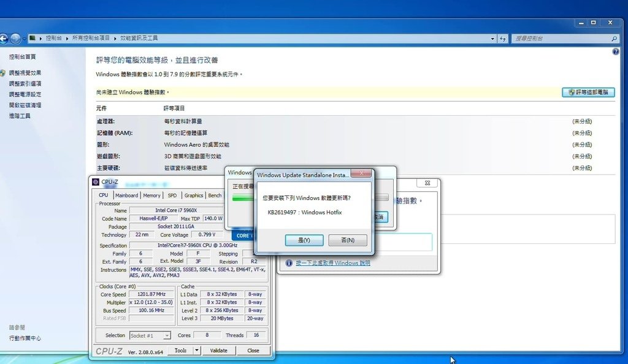Expand arrow after 所有控制台項目 breadcrumb

(x=115, y=39)
